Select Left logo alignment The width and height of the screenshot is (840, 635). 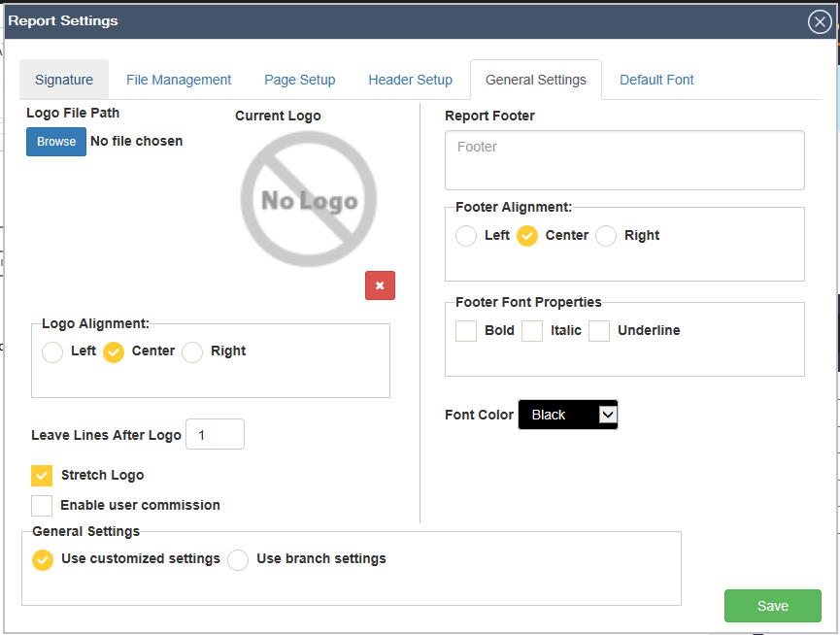pyautogui.click(x=52, y=351)
